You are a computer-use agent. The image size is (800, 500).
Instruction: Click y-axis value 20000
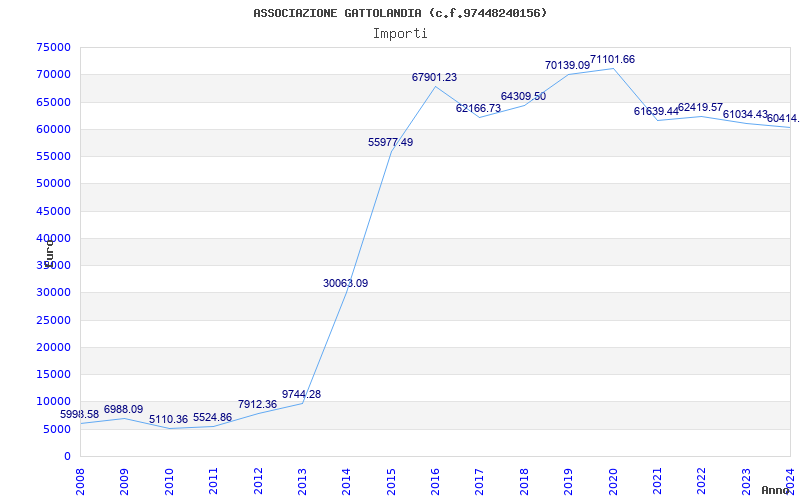54,347
